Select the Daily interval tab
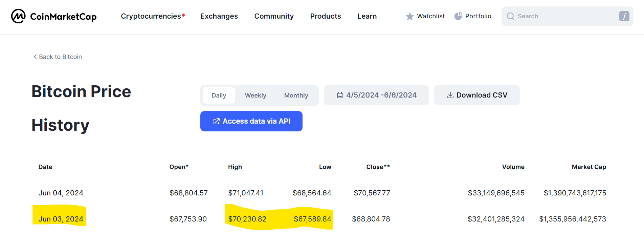The width and height of the screenshot is (644, 233). coord(219,96)
